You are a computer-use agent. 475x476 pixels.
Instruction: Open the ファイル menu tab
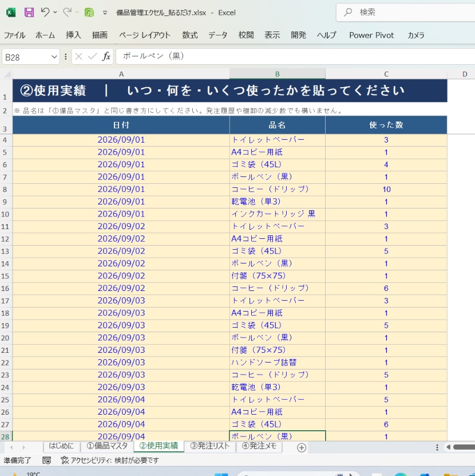click(14, 35)
